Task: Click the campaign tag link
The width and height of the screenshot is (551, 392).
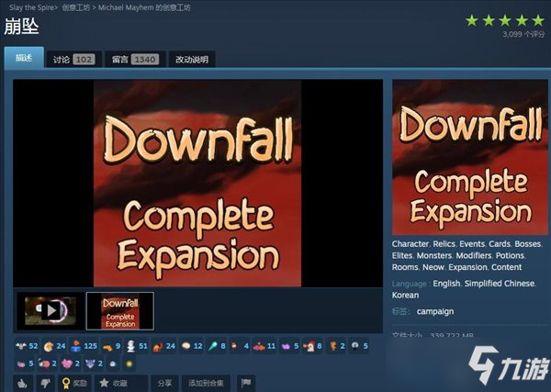Action: coord(435,311)
